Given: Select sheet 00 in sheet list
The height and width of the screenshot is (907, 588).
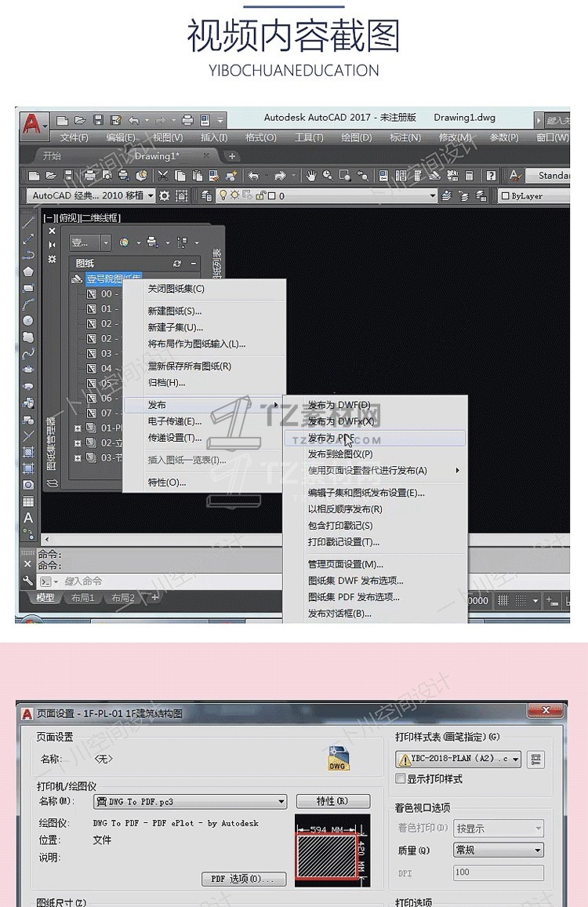Looking at the screenshot, I should pyautogui.click(x=104, y=294).
